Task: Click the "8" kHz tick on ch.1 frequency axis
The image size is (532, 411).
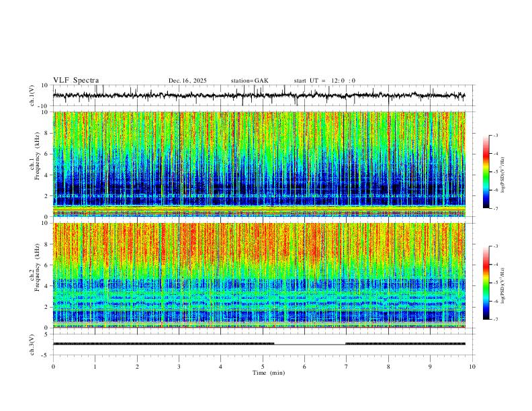Action: click(47, 133)
